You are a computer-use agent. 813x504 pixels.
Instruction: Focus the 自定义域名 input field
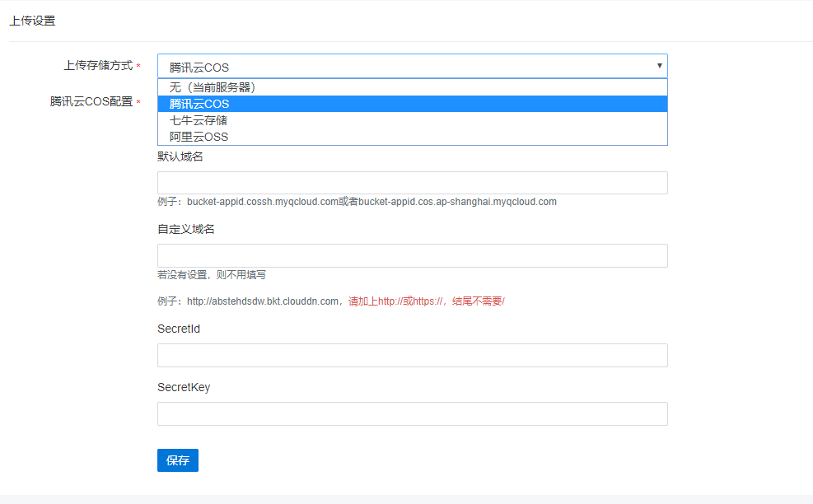tap(412, 255)
